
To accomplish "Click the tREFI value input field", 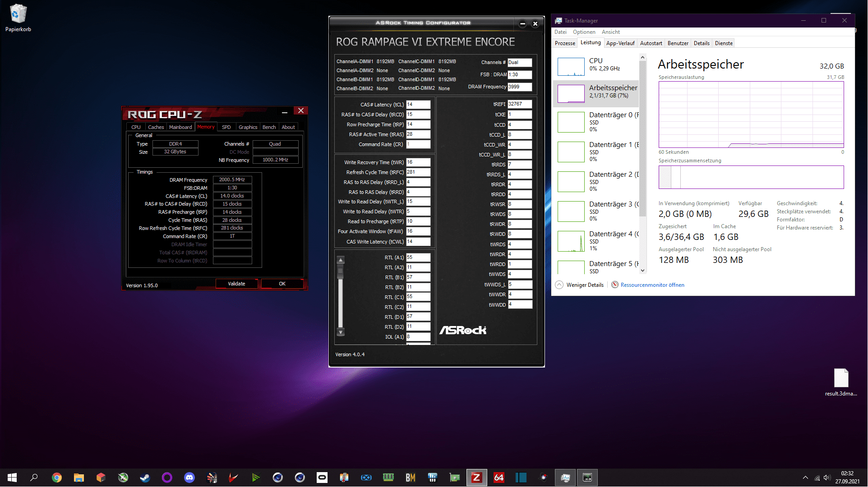I will (x=520, y=104).
